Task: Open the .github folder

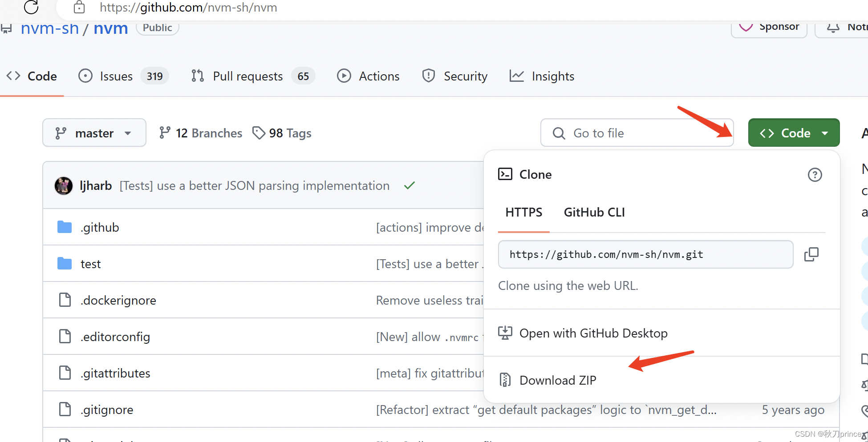Action: point(100,227)
